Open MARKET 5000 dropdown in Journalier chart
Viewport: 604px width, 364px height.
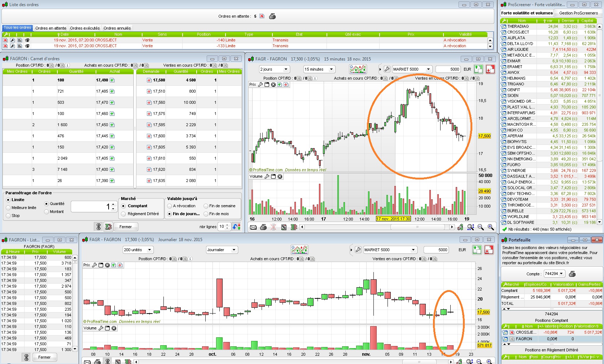click(390, 250)
